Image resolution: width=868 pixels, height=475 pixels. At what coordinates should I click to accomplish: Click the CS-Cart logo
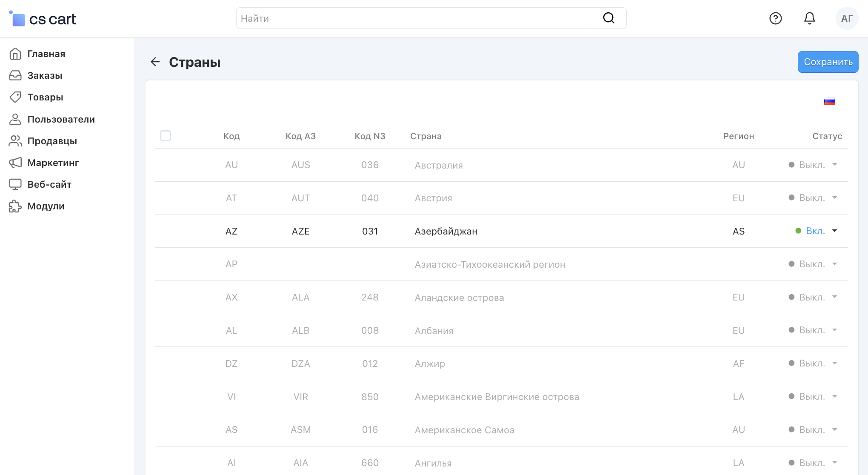pos(43,19)
